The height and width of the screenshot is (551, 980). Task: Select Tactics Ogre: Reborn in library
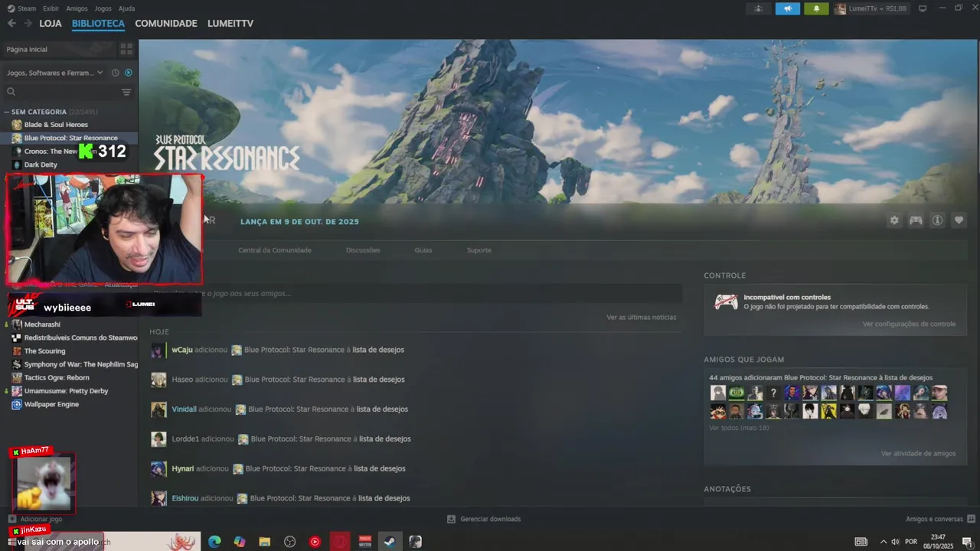tap(57, 378)
